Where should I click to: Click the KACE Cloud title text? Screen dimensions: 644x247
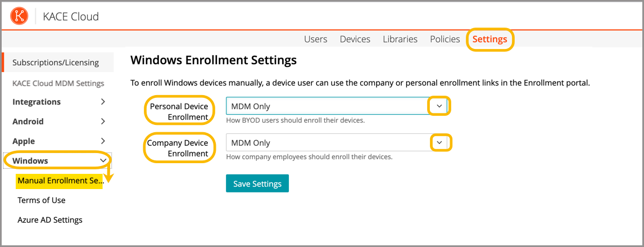(71, 17)
